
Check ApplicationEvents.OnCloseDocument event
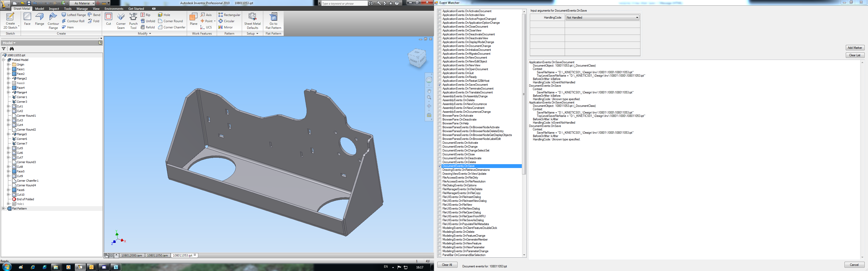coord(439,27)
